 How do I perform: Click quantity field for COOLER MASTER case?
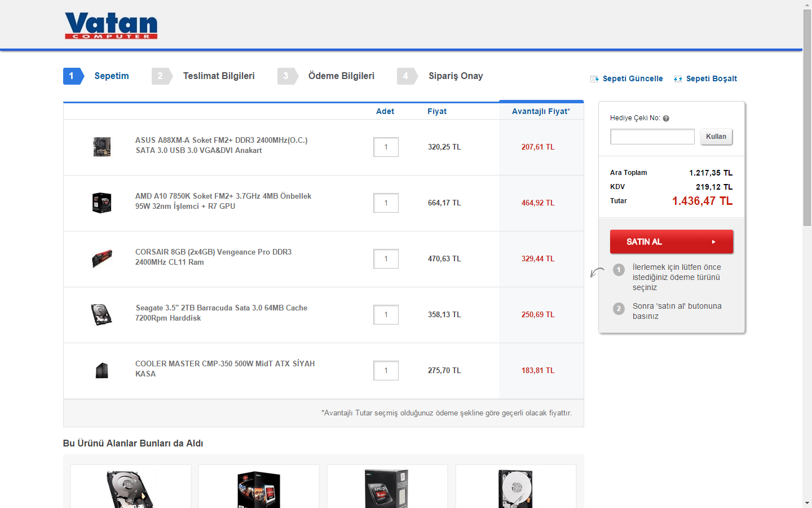click(x=386, y=371)
